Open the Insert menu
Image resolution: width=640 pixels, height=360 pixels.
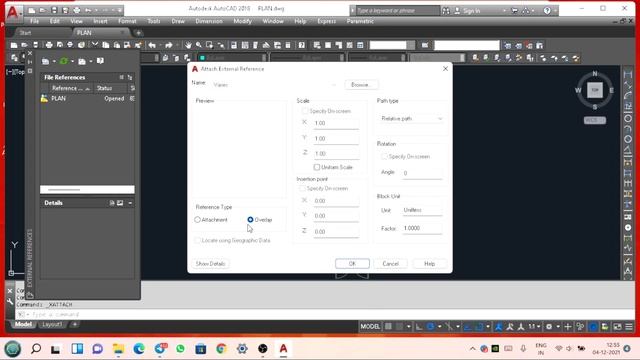pos(100,21)
